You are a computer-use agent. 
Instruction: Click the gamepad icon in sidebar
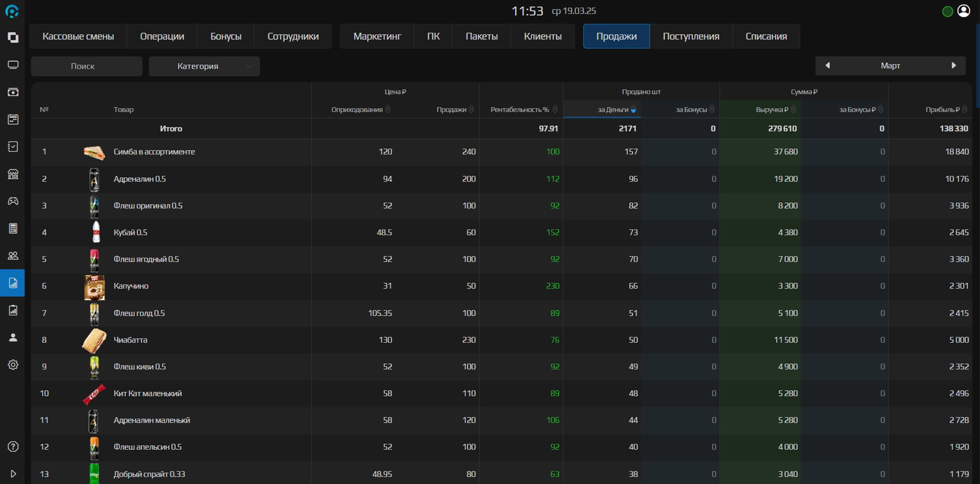(x=13, y=201)
